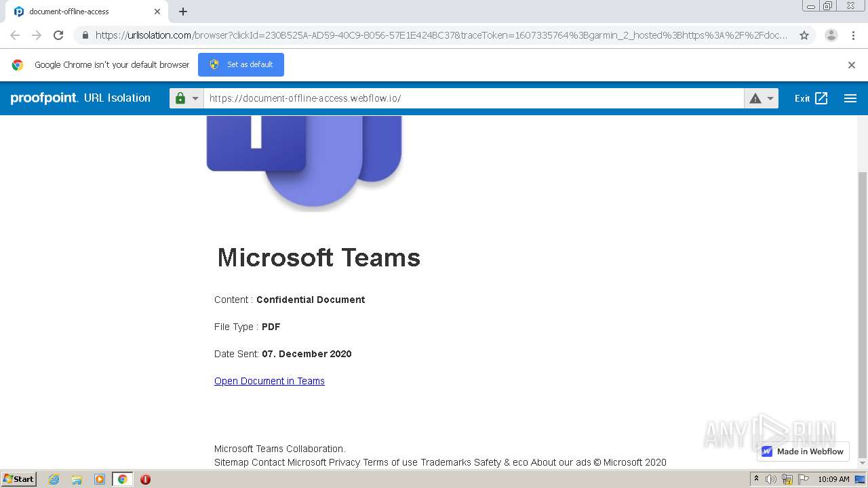Image resolution: width=868 pixels, height=488 pixels.
Task: Open the Proofpoint hamburger menu
Action: [x=850, y=98]
